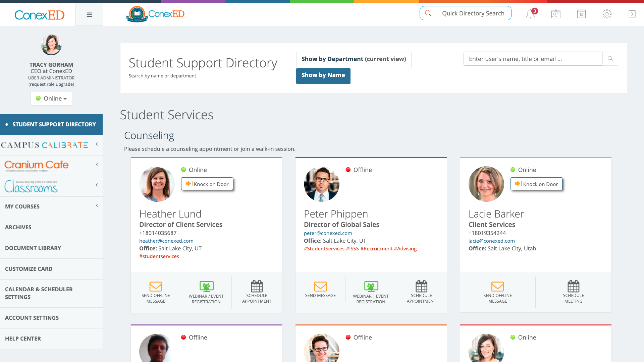Click the logout arrow icon
The height and width of the screenshot is (362, 644).
(631, 14)
